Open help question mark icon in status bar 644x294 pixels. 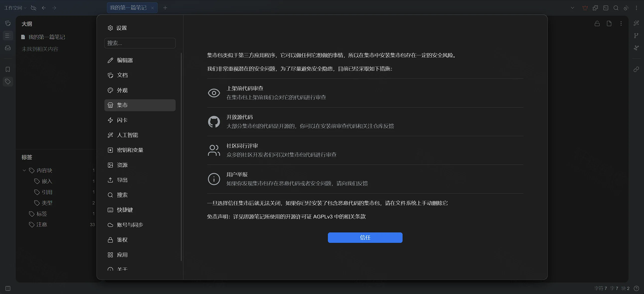[636, 288]
